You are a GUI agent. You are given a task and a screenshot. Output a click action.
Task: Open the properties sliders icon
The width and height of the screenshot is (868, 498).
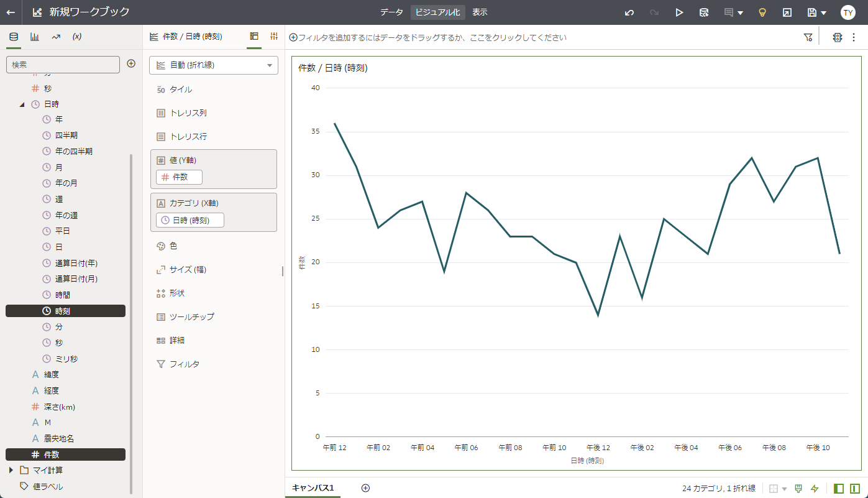point(274,37)
